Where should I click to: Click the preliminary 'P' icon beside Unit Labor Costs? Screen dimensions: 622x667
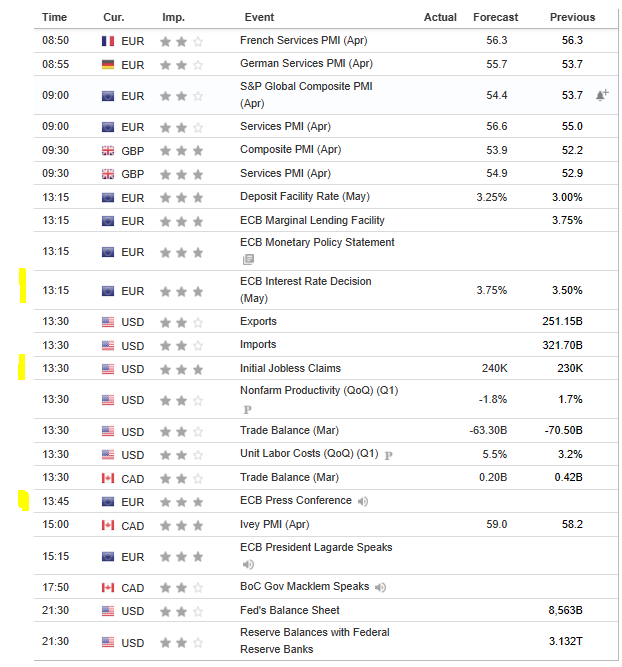(x=389, y=454)
